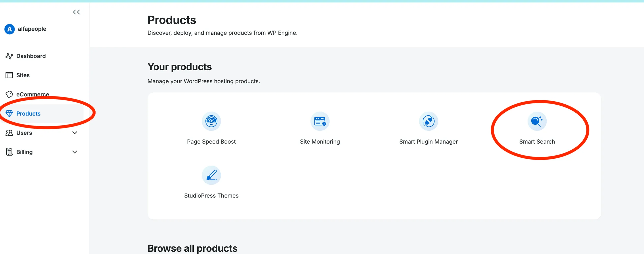Select Products in the sidebar
The height and width of the screenshot is (254, 644).
coord(28,113)
